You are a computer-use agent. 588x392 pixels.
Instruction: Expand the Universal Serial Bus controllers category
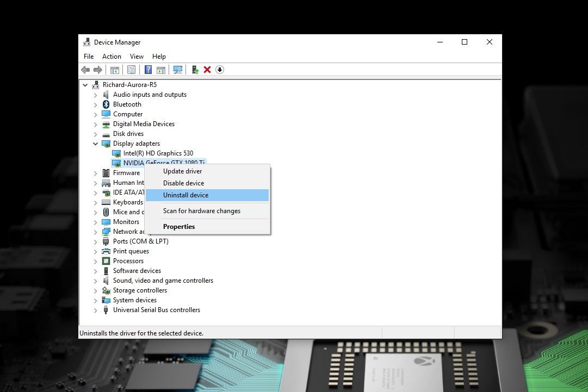[96, 309]
